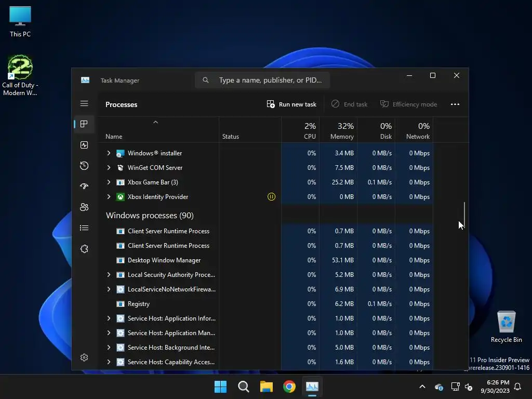This screenshot has width=532, height=399.
Task: Expand the Windows installer process
Action: click(109, 153)
